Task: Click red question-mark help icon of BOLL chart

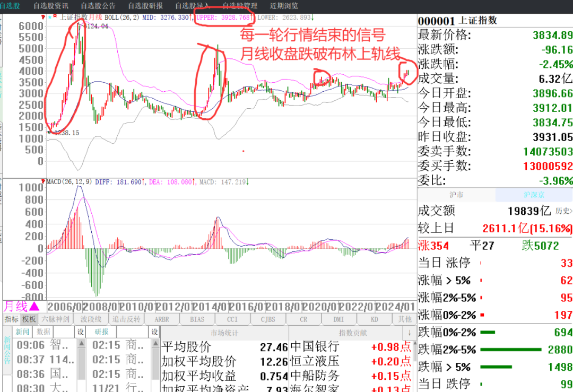Action: coord(43,17)
